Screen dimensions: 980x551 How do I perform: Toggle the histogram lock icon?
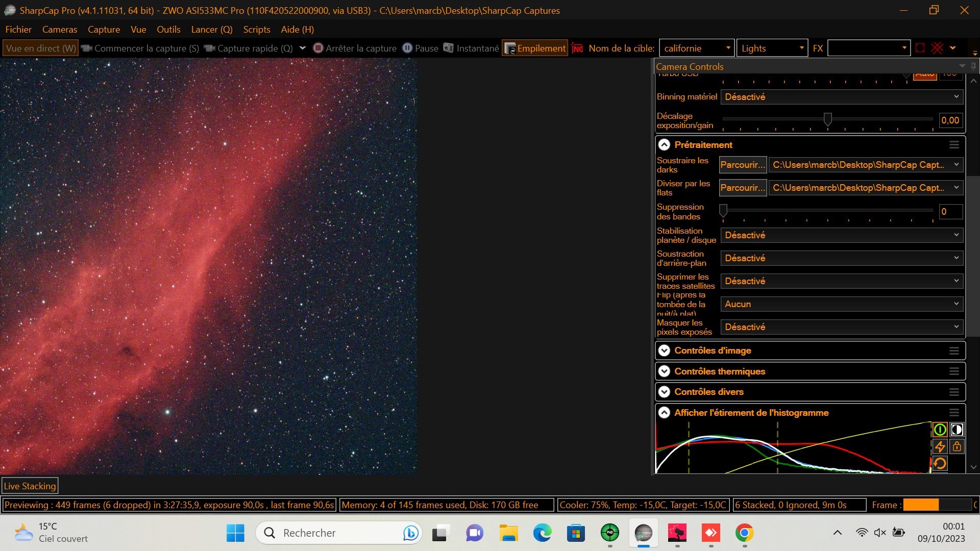[957, 447]
